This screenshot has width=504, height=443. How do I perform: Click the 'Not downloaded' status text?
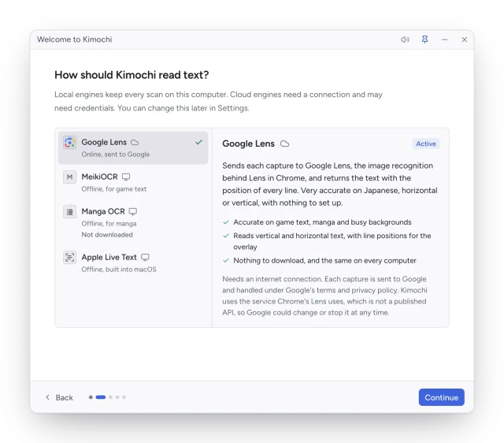tap(107, 235)
